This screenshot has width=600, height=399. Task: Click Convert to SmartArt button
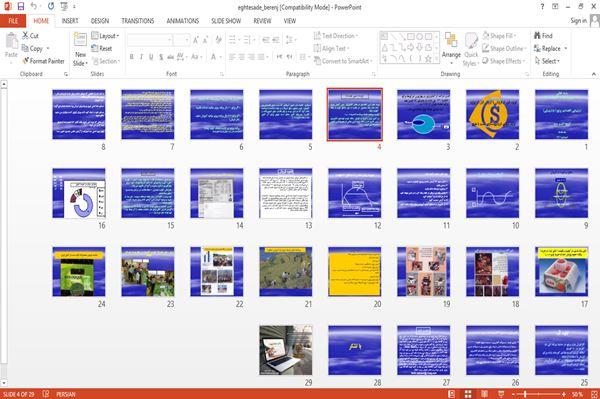(x=343, y=61)
